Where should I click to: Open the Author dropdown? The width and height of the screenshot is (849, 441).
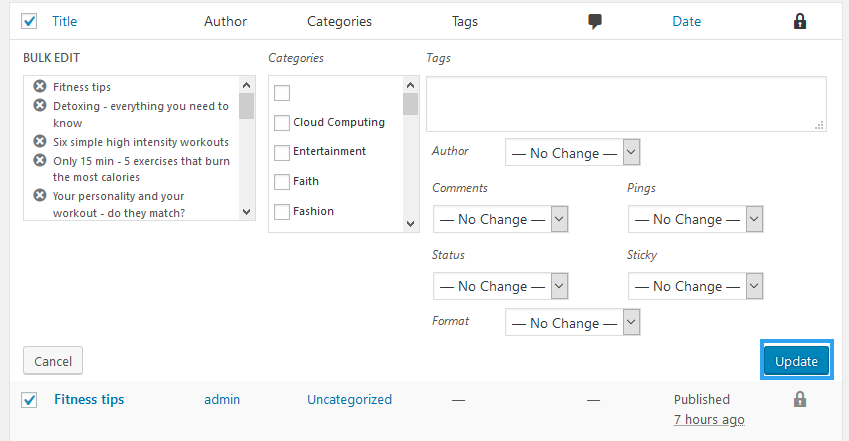[572, 153]
